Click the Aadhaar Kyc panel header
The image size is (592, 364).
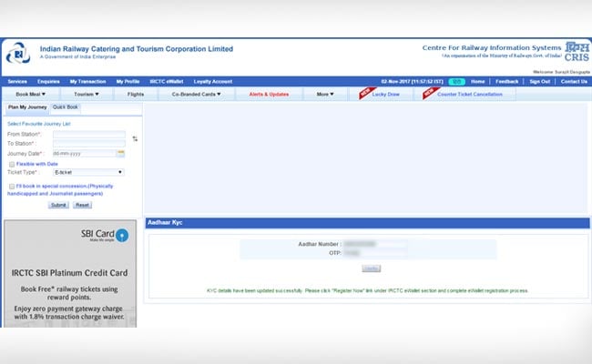(x=367, y=223)
